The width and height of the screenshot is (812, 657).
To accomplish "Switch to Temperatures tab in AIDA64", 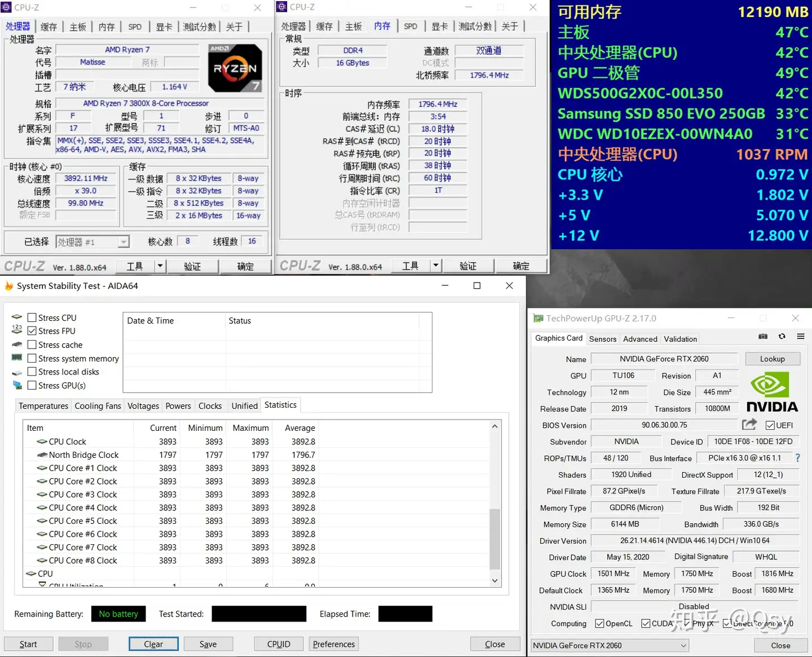I will pos(43,406).
